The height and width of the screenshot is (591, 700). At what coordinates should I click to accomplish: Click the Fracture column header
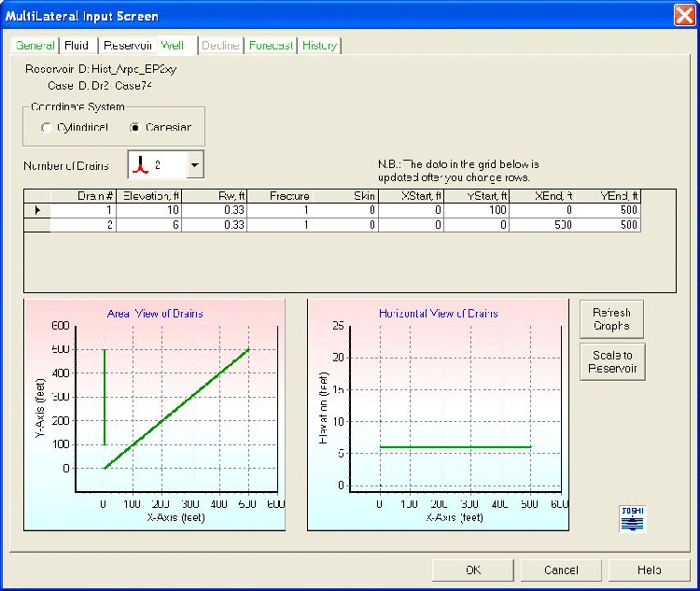click(280, 196)
